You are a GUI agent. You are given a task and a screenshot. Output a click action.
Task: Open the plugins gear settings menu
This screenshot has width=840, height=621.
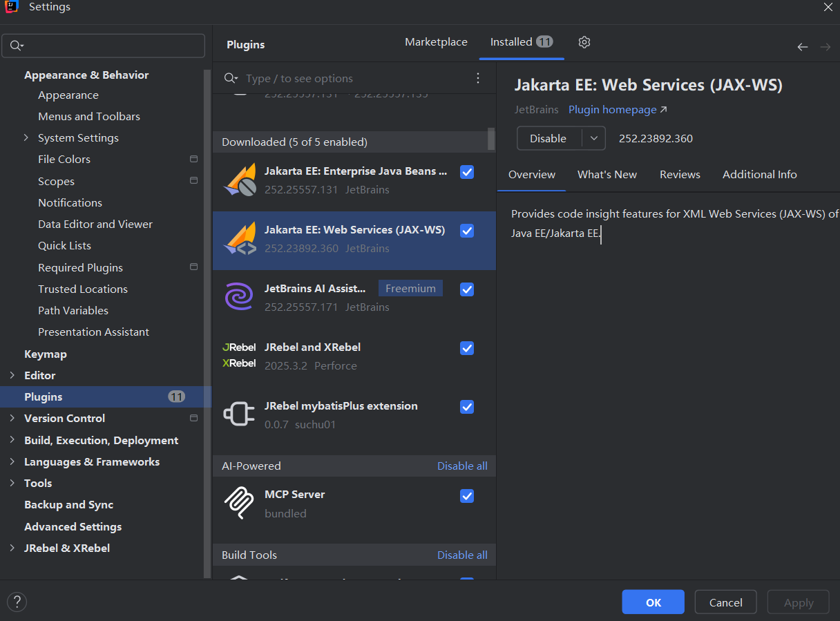[584, 42]
